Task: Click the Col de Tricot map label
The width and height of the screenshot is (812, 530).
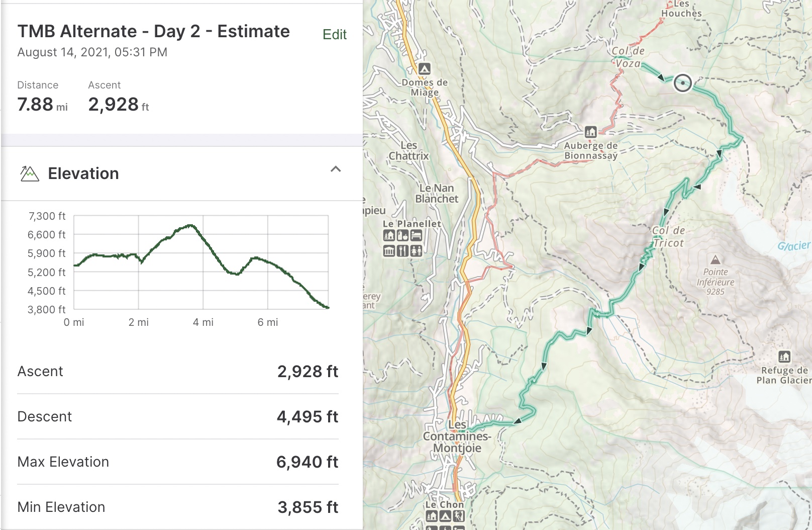Action: [668, 237]
